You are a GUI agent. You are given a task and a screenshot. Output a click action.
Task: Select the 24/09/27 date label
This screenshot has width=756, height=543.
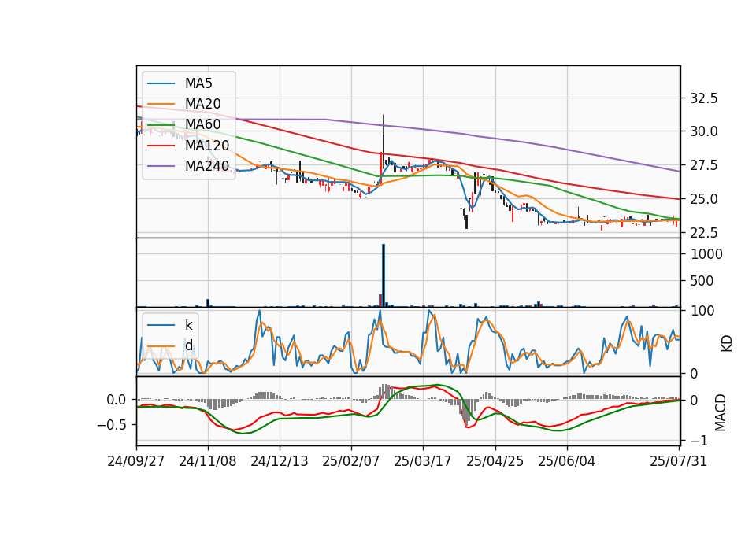136,461
